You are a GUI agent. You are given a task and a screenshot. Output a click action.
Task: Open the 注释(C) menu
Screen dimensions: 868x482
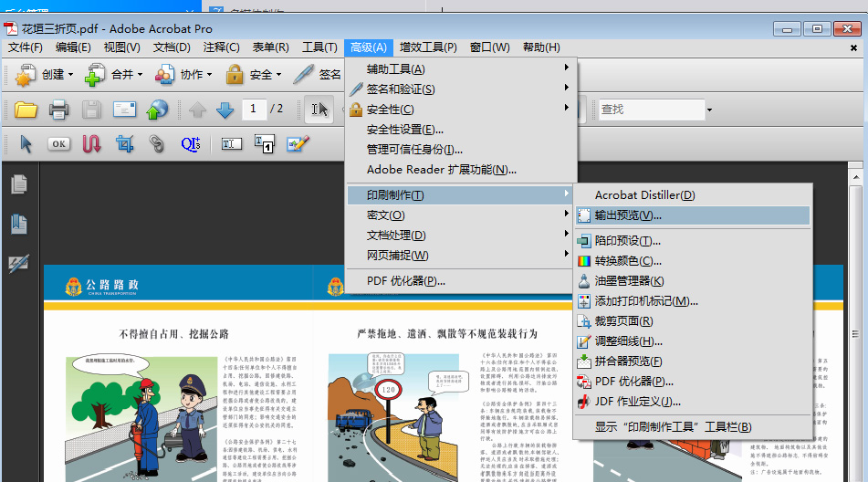(x=222, y=47)
